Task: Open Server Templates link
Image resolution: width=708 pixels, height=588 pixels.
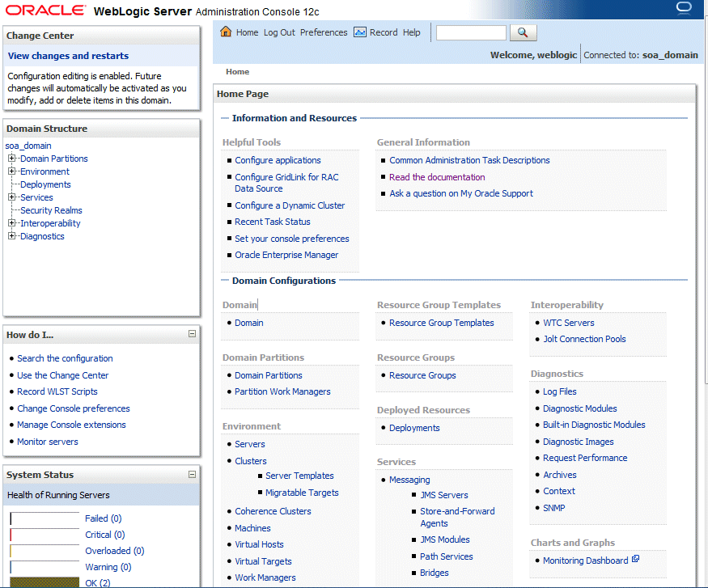Action: (x=299, y=476)
